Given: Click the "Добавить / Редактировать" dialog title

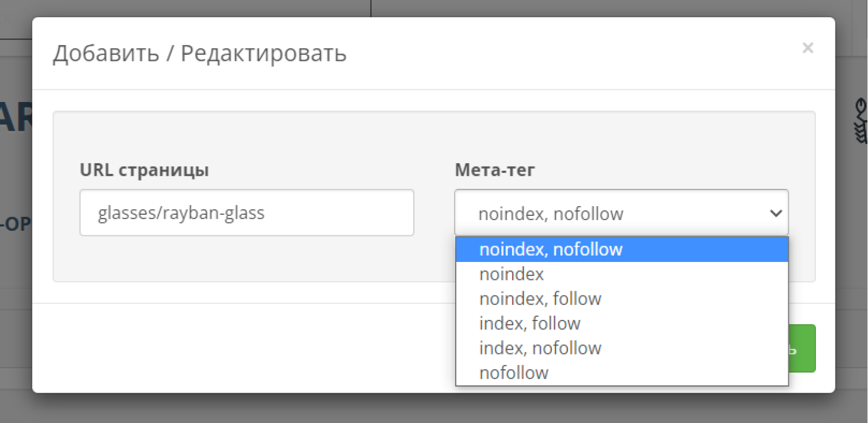Looking at the screenshot, I should coord(200,53).
